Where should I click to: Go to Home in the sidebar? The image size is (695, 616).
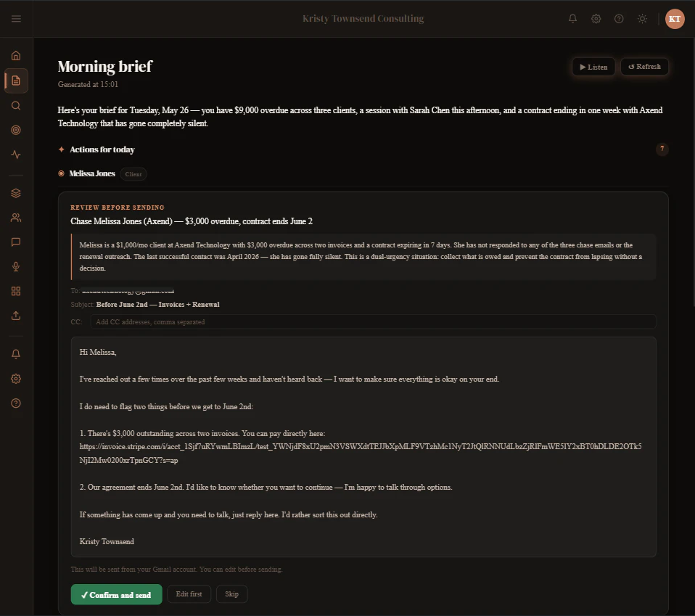(16, 56)
